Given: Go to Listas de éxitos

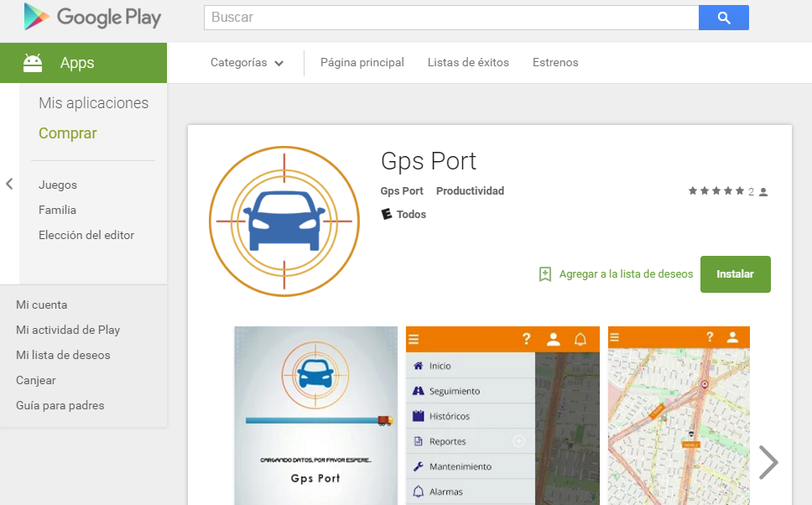Looking at the screenshot, I should pyautogui.click(x=468, y=63).
